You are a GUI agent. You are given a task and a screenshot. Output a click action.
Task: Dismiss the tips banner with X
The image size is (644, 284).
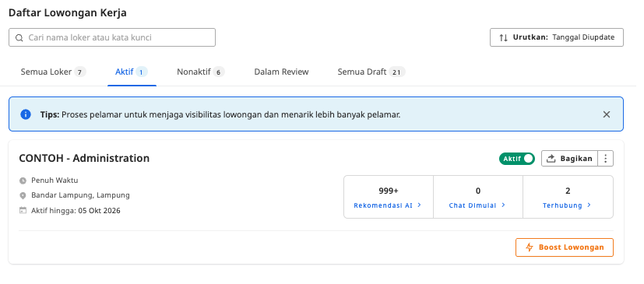click(607, 114)
